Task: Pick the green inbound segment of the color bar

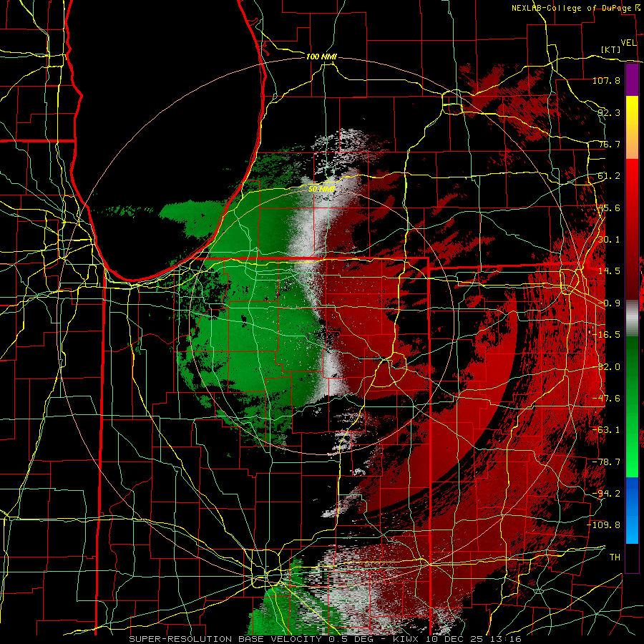Action: 632,406
